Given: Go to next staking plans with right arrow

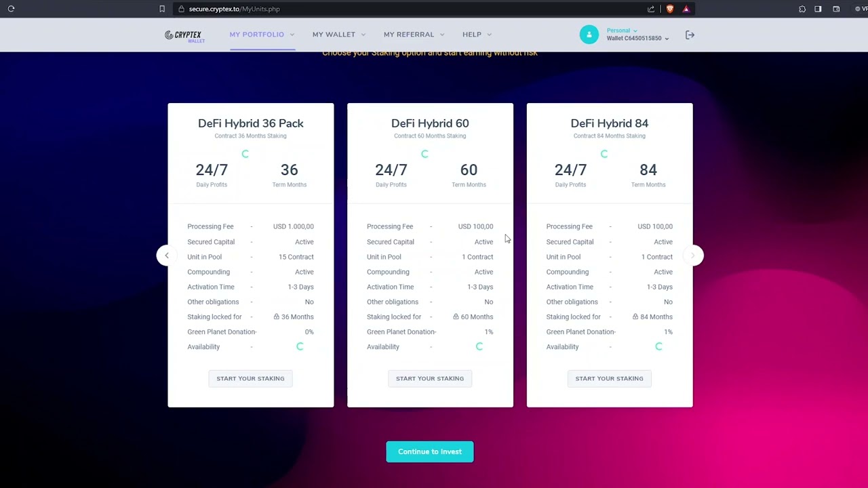Looking at the screenshot, I should (x=692, y=256).
